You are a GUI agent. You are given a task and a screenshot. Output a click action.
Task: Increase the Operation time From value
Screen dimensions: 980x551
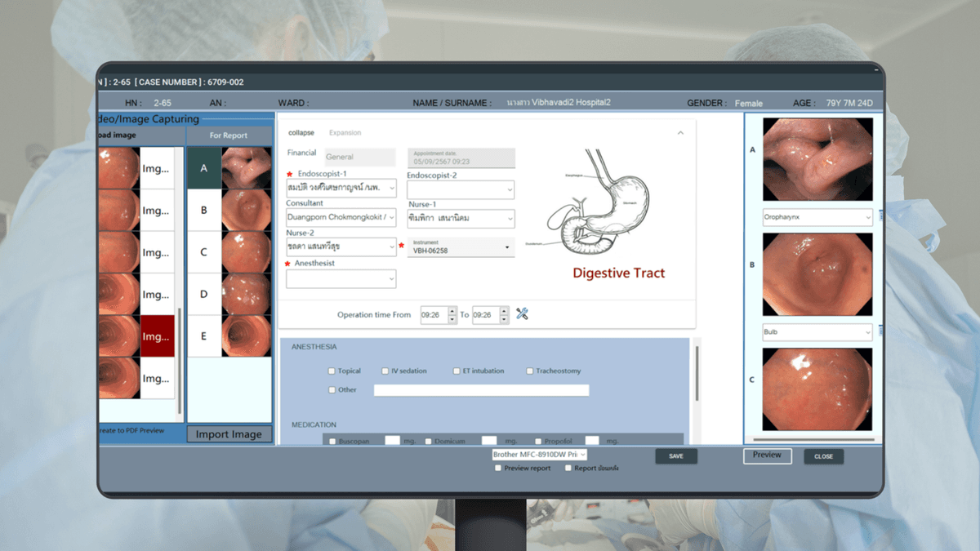452,310
